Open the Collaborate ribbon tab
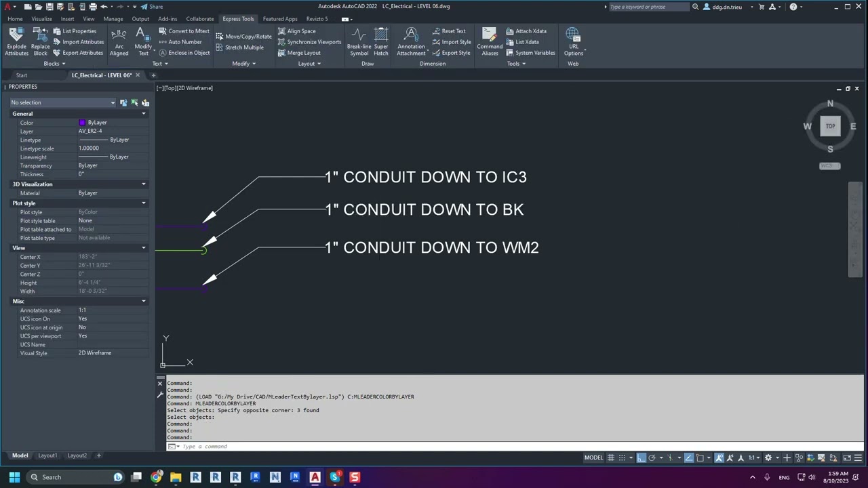 coord(200,19)
